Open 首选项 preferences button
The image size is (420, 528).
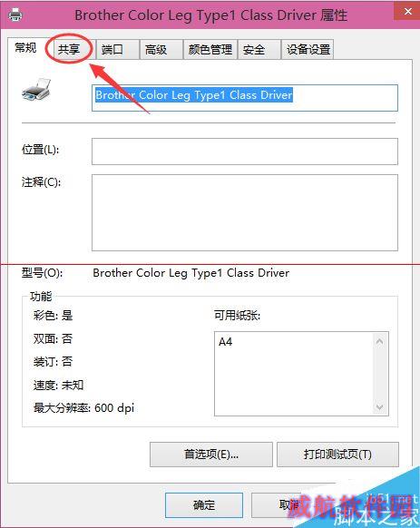[211, 455]
